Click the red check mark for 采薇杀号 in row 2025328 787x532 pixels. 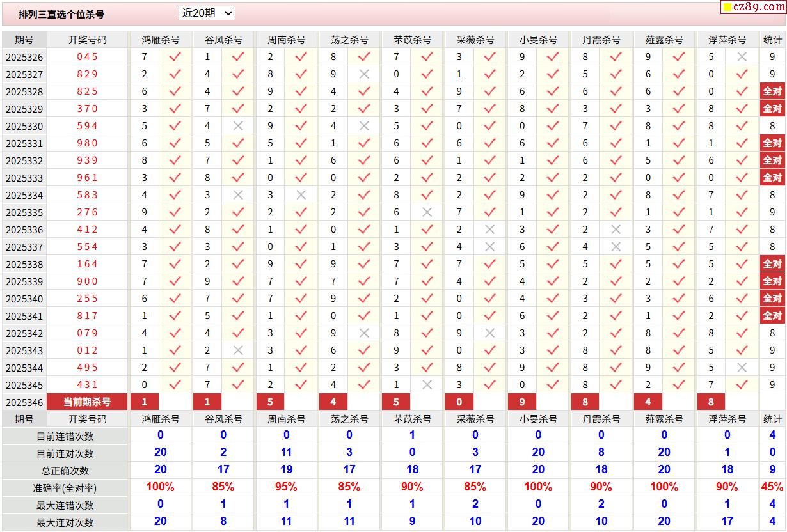(x=489, y=91)
